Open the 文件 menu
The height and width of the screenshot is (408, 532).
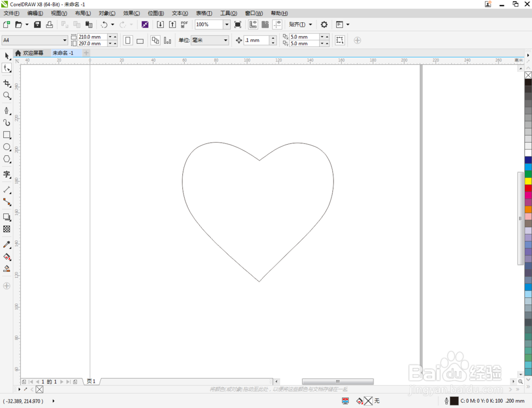click(x=11, y=13)
